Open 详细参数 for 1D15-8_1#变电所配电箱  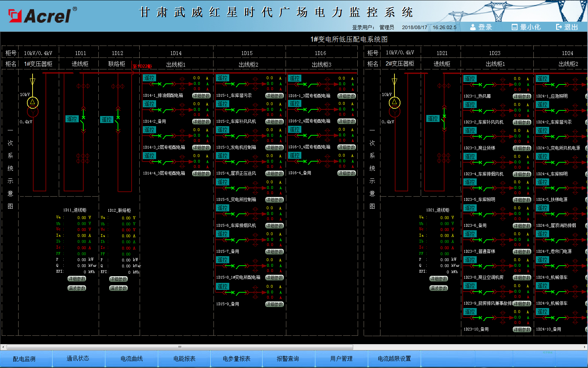coord(275,278)
